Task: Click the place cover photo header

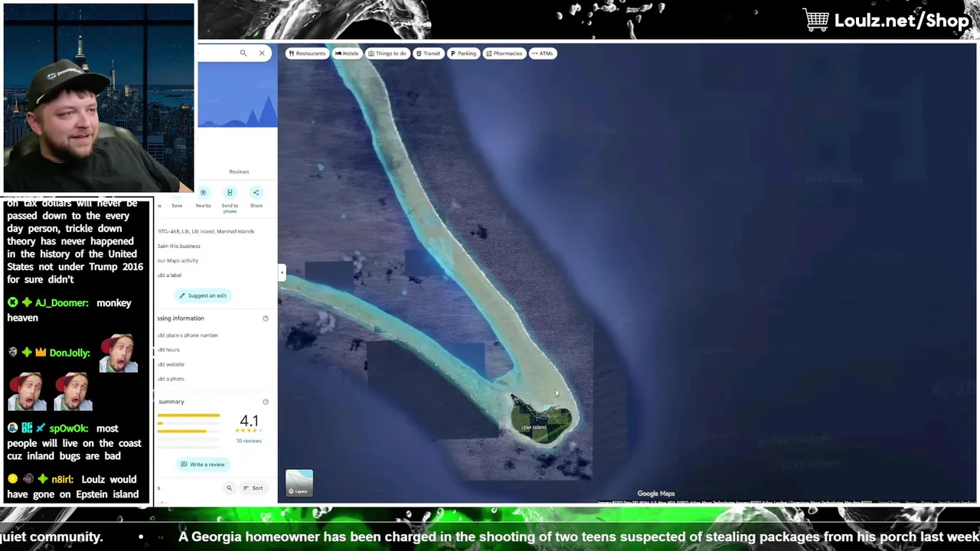Action: (237, 95)
